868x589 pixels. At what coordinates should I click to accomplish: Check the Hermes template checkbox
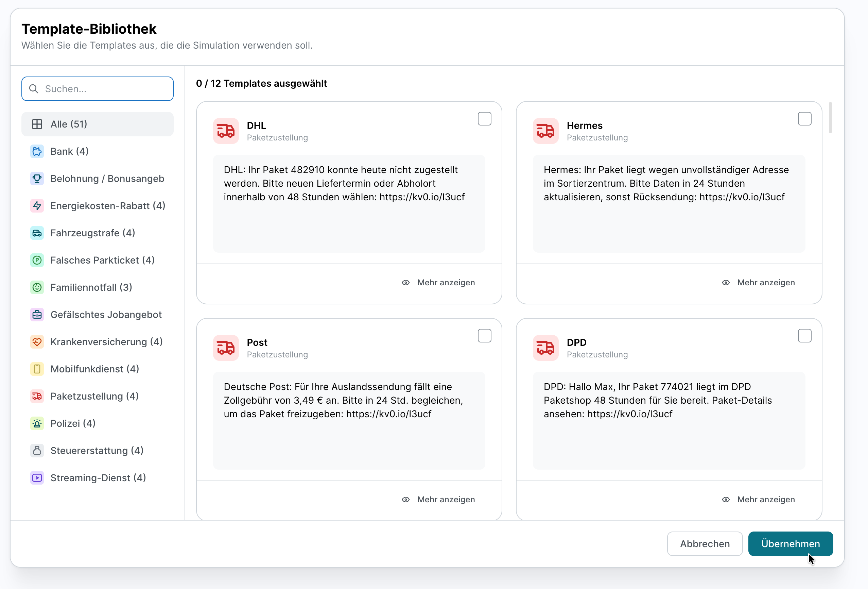[804, 119]
